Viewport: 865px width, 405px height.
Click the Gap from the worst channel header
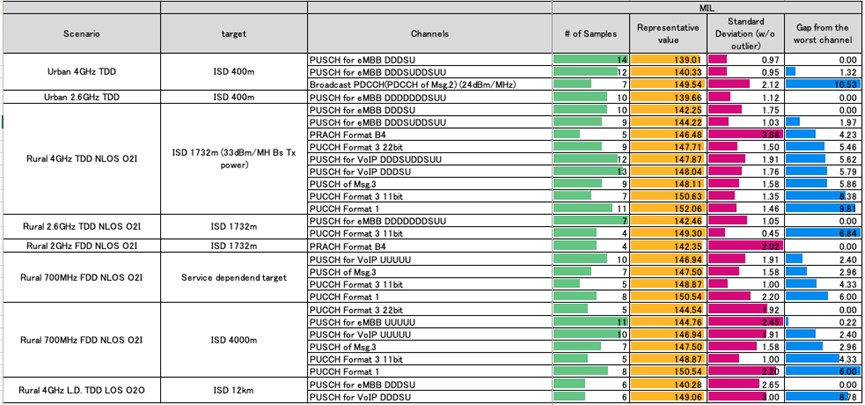click(x=822, y=33)
